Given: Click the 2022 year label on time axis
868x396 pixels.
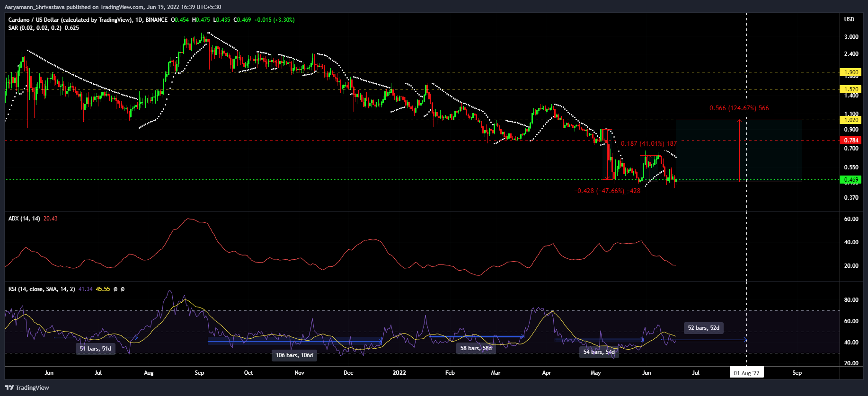Looking at the screenshot, I should click(399, 373).
